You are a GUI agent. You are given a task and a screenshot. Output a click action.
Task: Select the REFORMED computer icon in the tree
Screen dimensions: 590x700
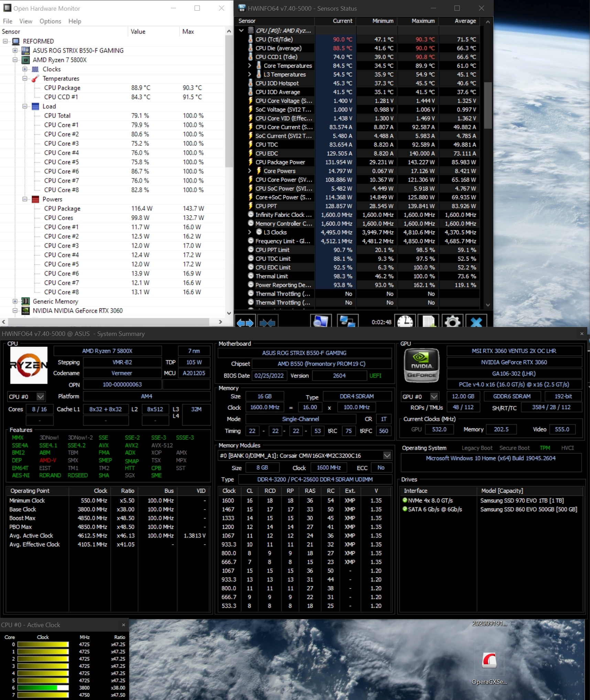click(x=16, y=41)
